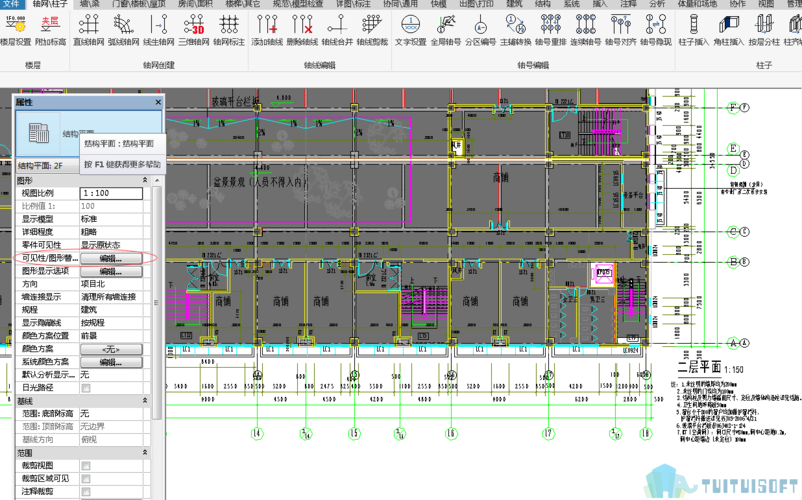
Task: Toggle 轴号隐现 axis number show/hide tool
Action: [x=656, y=31]
